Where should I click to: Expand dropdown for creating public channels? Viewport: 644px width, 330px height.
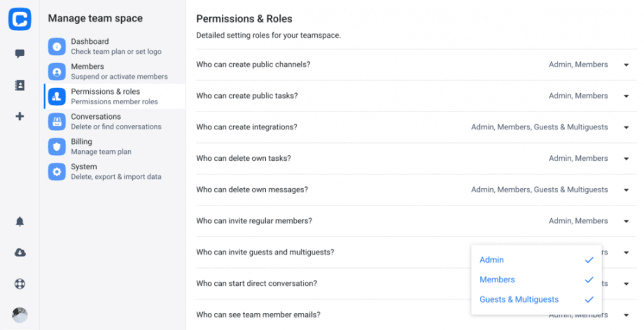click(x=626, y=65)
